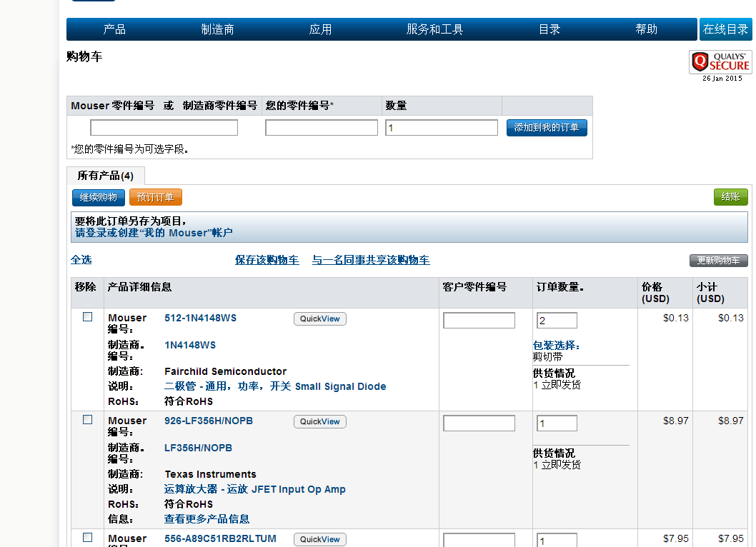This screenshot has width=756, height=547.
Task: Open the JFET Input Op Amp description link
Action: pos(254,489)
